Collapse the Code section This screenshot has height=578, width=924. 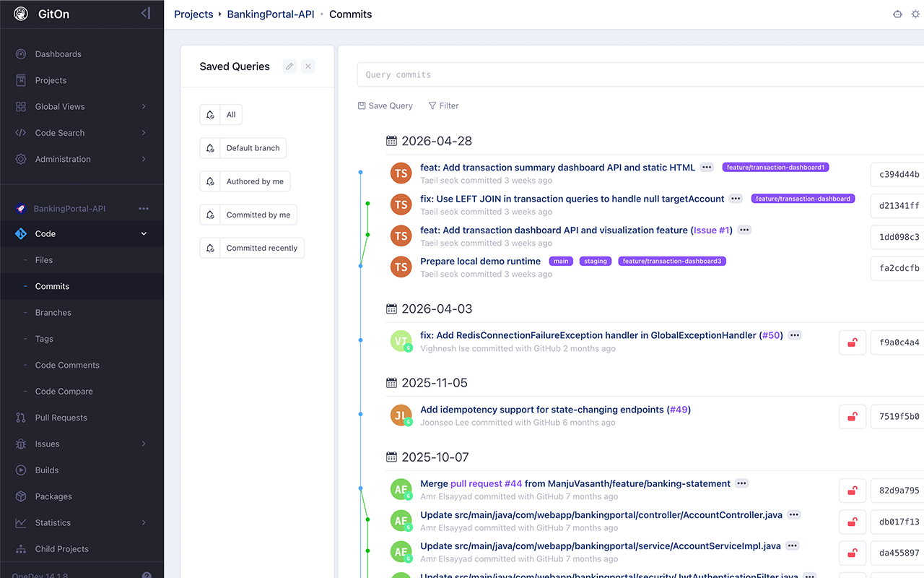click(144, 234)
